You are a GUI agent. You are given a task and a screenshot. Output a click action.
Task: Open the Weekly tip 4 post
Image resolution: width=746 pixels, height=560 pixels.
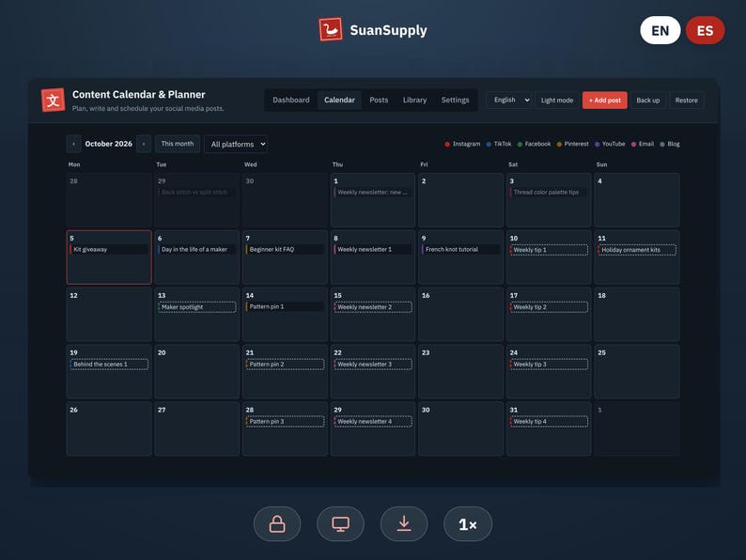(549, 421)
